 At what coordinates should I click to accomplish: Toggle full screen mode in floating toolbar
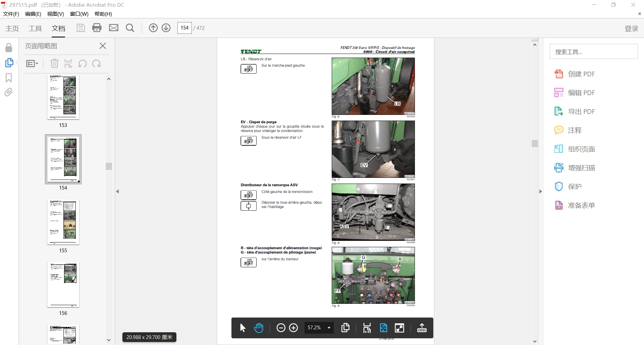[x=399, y=328]
